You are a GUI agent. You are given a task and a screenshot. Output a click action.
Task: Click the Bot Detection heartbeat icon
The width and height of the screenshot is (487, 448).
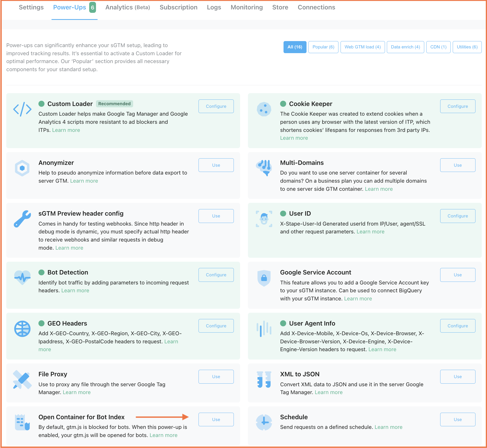click(22, 277)
